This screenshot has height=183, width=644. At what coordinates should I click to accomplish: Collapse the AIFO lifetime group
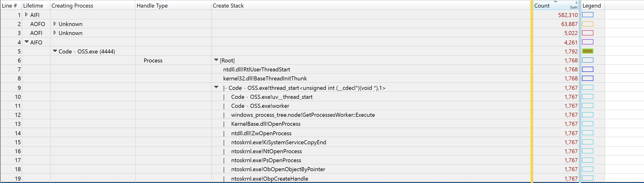pos(26,42)
